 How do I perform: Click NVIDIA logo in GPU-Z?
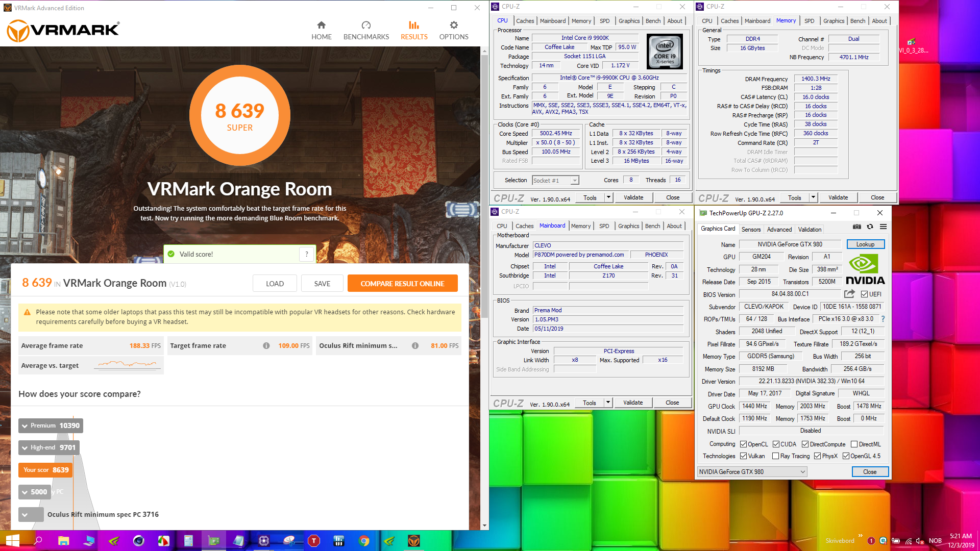tap(865, 269)
